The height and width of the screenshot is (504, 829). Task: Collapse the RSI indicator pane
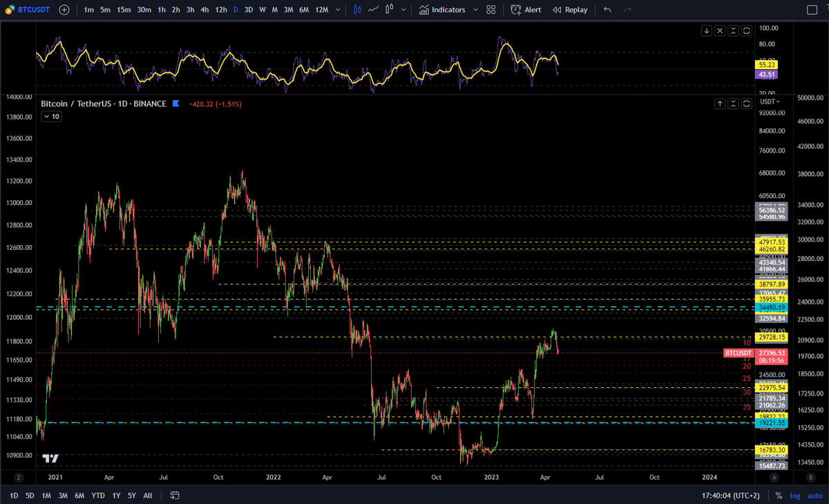click(x=733, y=30)
